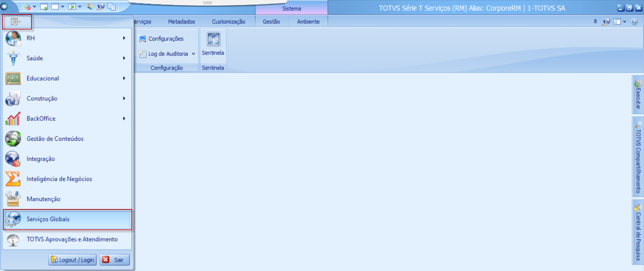
Task: Click the Logout / Login button
Action: pos(72,260)
